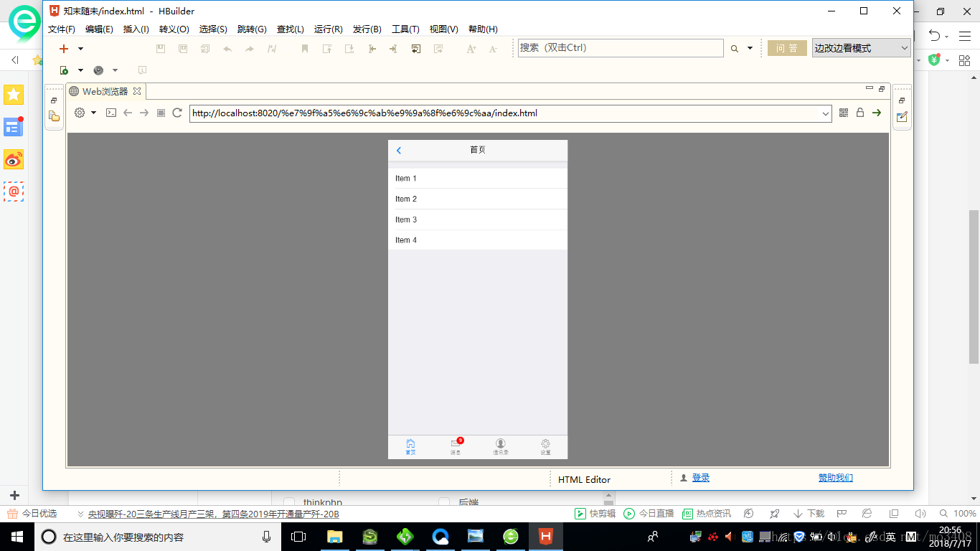The width and height of the screenshot is (980, 551).
Task: Expand the URL history dropdown arrow
Action: 826,113
